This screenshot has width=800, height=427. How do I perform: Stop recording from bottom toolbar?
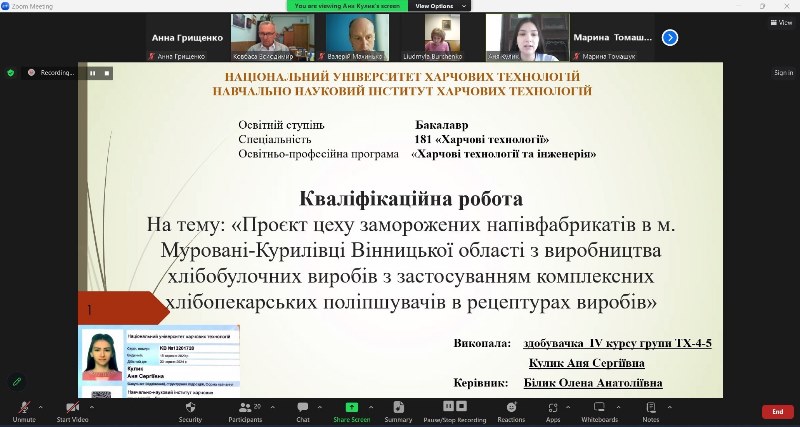[461, 406]
